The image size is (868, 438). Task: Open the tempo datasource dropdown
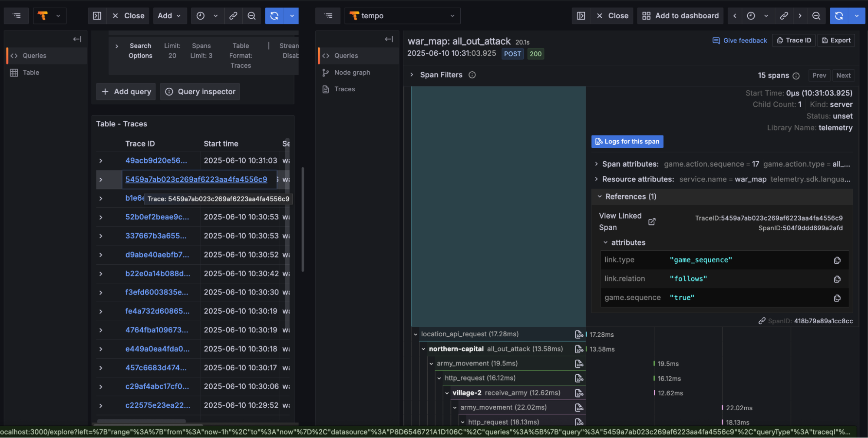403,16
